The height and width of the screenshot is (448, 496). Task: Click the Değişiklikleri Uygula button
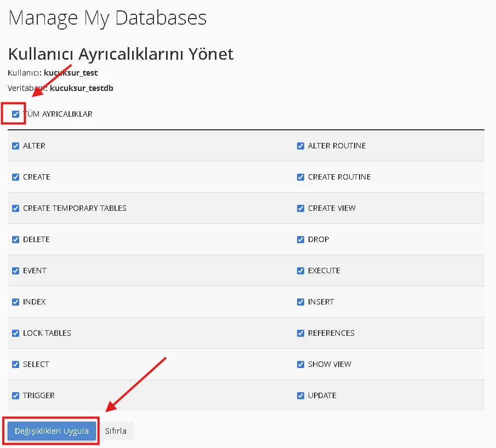click(x=51, y=430)
